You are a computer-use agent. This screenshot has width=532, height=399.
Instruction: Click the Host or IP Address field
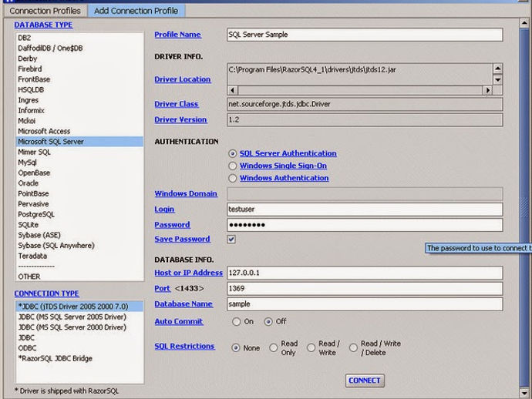(x=365, y=273)
